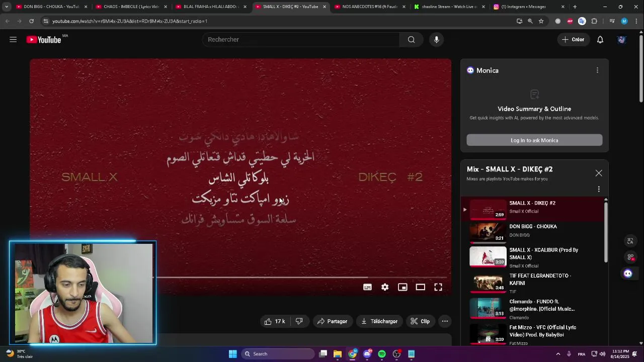Image resolution: width=644 pixels, height=362 pixels.
Task: Open the Windows Start menu
Action: (233, 354)
